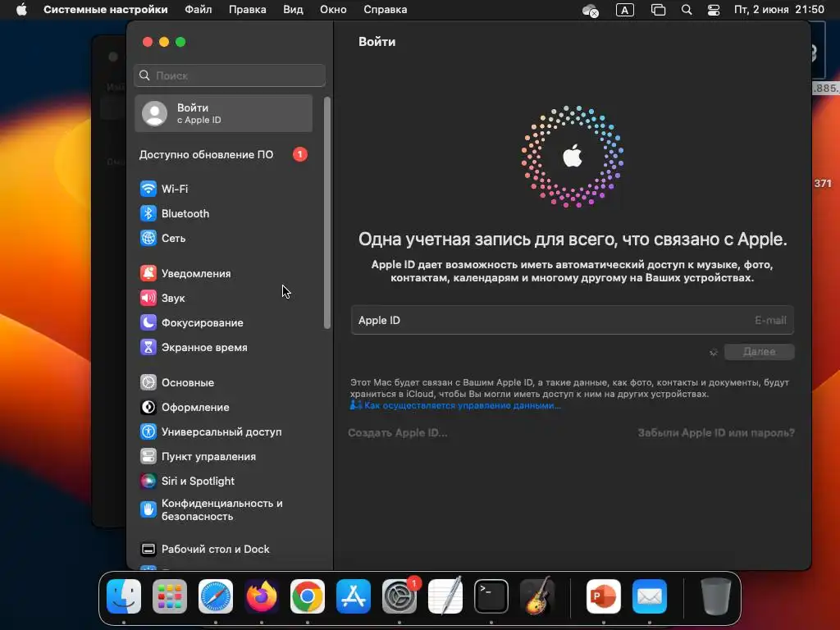Click the iCloud status menu bar icon

(590, 10)
